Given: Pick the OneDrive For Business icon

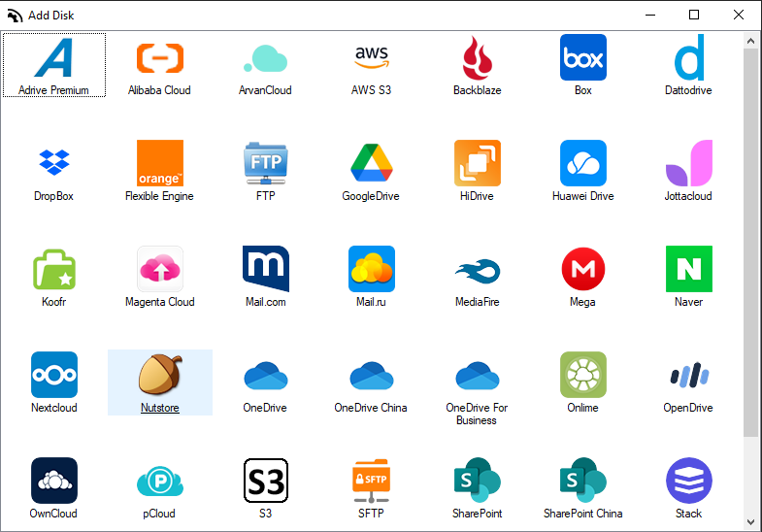Looking at the screenshot, I should [478, 376].
